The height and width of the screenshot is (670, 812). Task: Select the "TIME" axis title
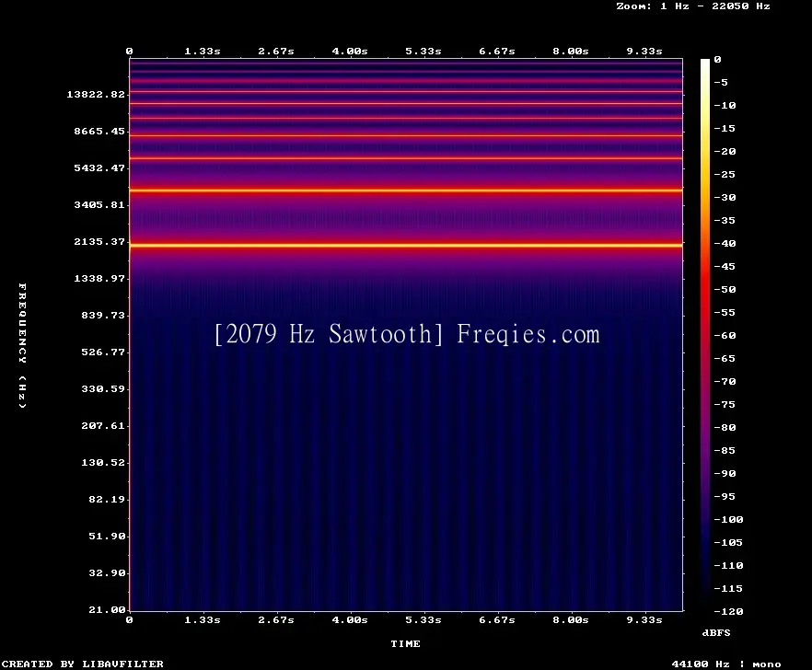tap(405, 643)
